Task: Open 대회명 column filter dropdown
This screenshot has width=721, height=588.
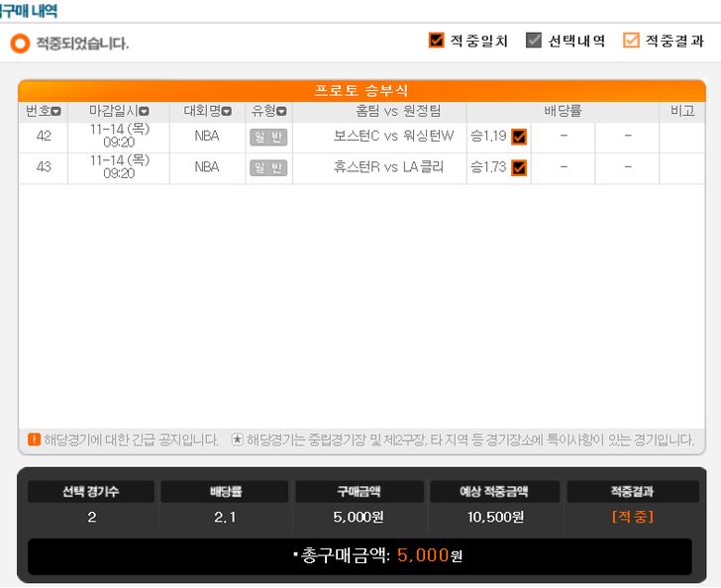Action: pos(226,111)
